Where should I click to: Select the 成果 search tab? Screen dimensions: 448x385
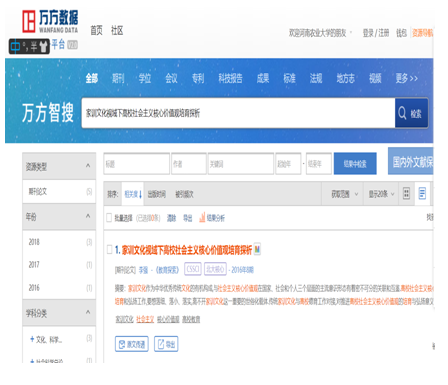click(263, 78)
